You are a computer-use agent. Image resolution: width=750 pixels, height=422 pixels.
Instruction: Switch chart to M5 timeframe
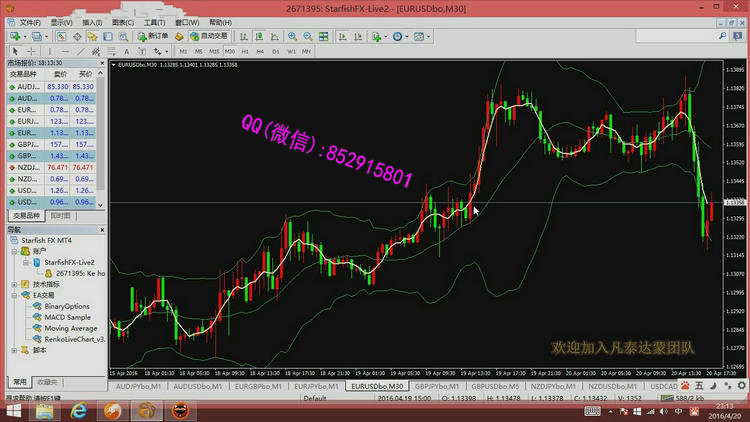(198, 51)
